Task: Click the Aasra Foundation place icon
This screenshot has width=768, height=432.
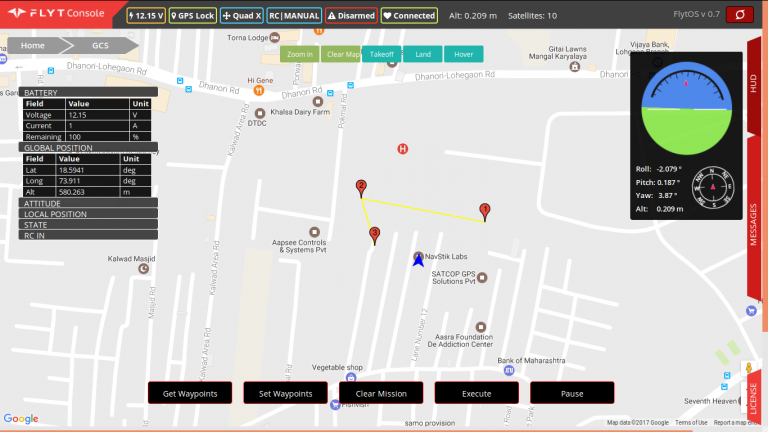Action: (481, 327)
